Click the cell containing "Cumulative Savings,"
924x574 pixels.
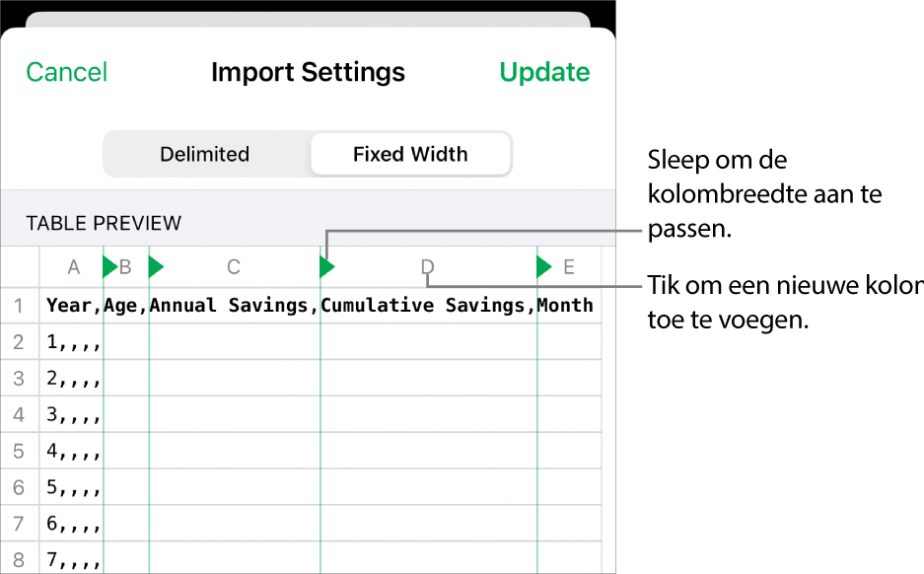[428, 306]
